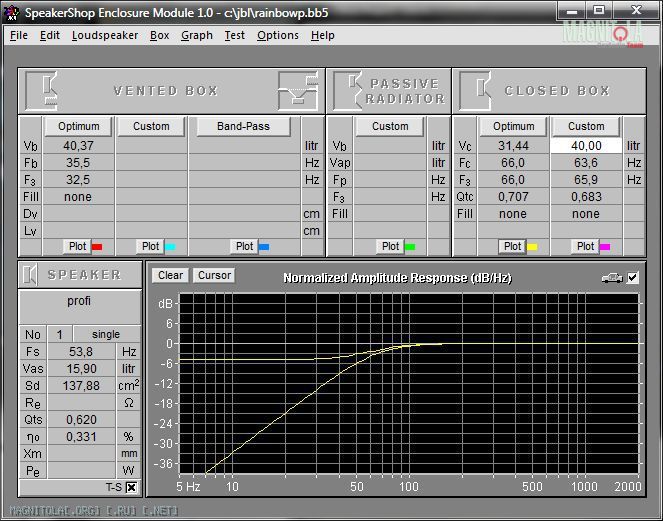This screenshot has height=521, width=663.
Task: Click the band-pass enclosure icon
Action: click(x=298, y=90)
